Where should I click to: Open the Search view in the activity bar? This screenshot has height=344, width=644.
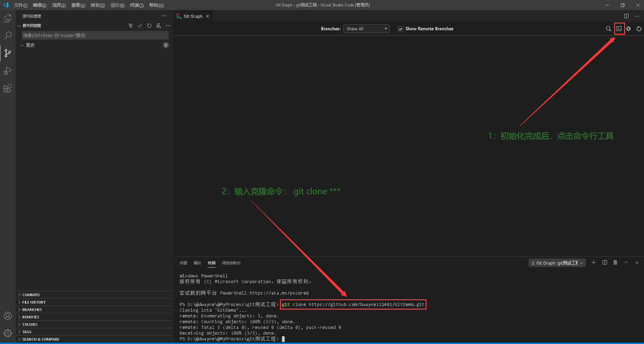pyautogui.click(x=8, y=35)
